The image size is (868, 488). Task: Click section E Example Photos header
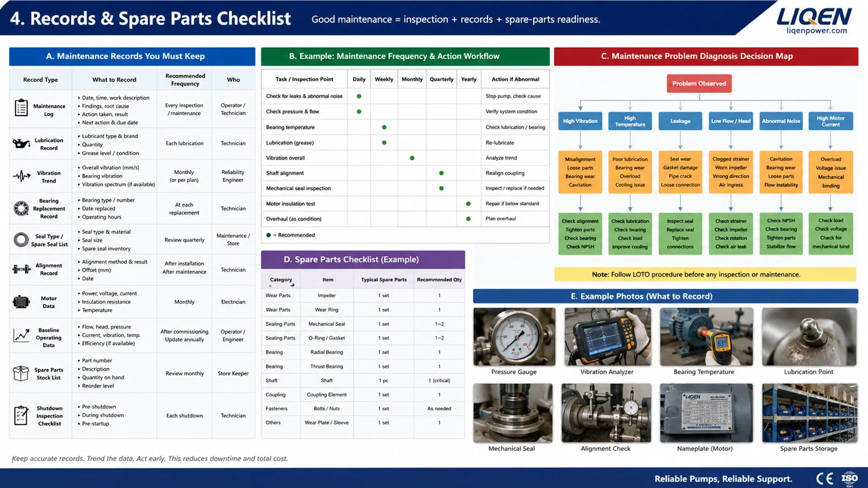[665, 296]
